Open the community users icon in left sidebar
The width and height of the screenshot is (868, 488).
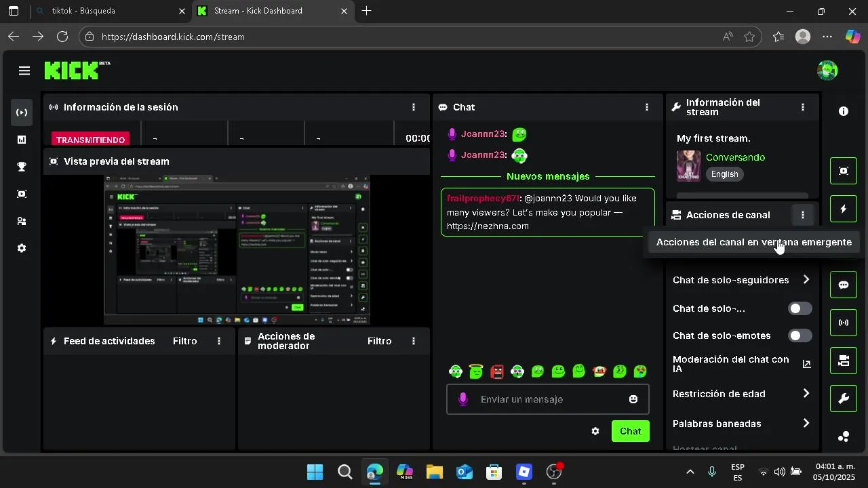(22, 221)
